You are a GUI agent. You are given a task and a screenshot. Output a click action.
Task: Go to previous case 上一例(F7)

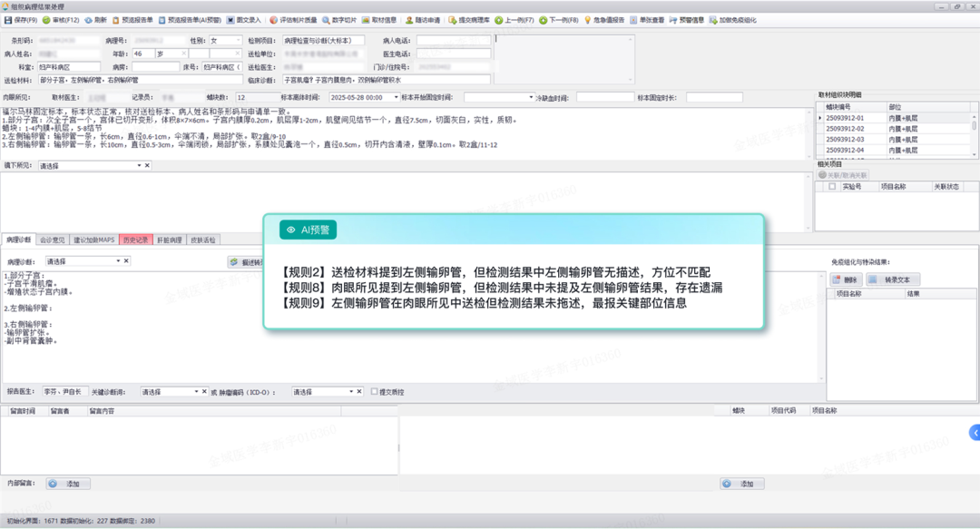pyautogui.click(x=514, y=20)
